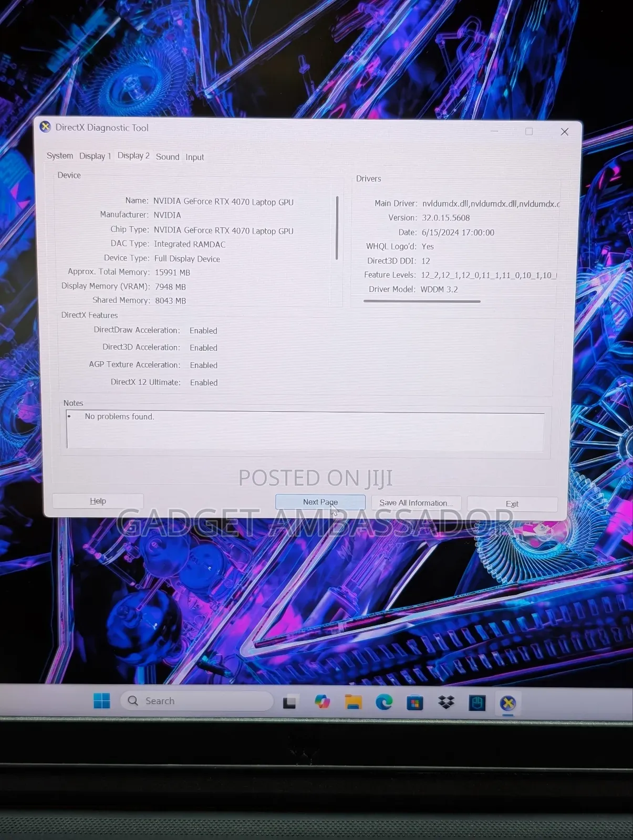The width and height of the screenshot is (633, 840).
Task: Click the '7948 MB' VRAM value
Action: click(170, 287)
